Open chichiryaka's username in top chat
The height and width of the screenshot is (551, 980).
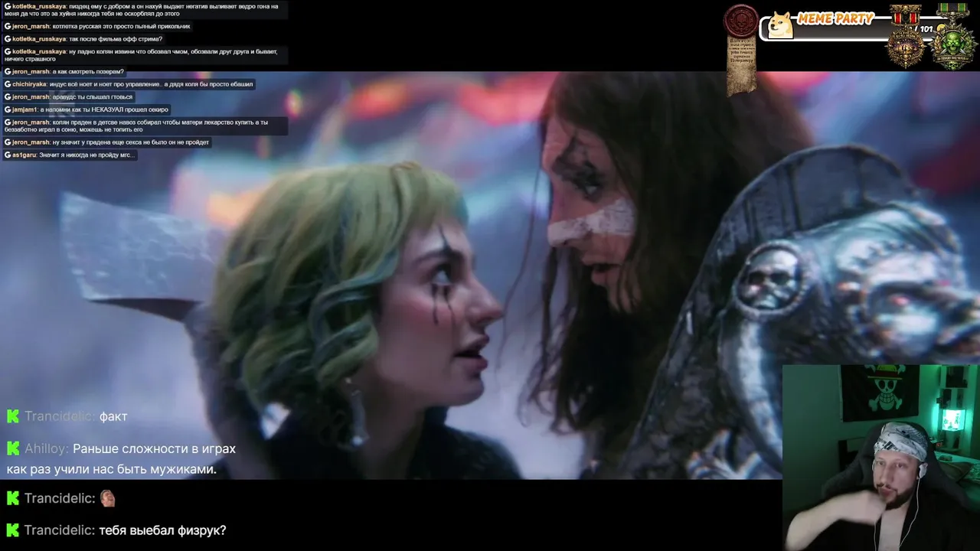pos(29,84)
